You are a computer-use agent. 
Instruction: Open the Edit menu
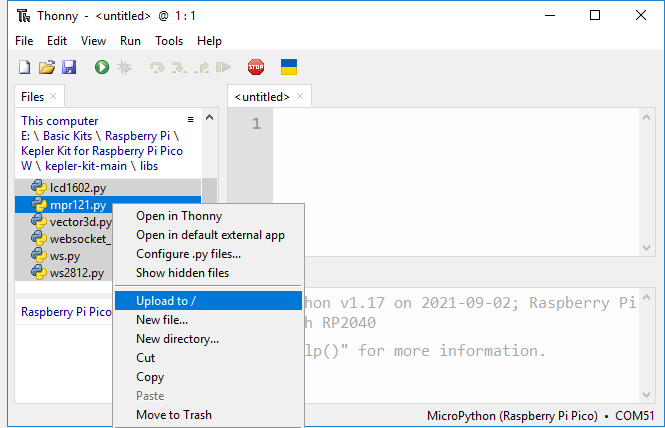point(57,41)
